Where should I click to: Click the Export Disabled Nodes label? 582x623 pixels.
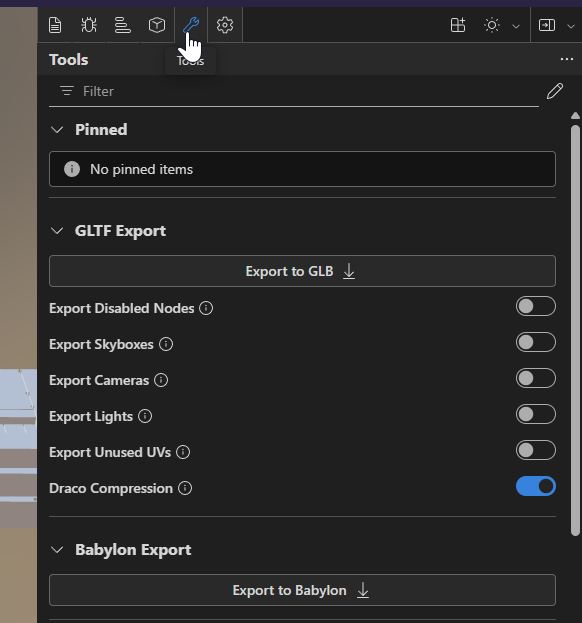pos(122,308)
